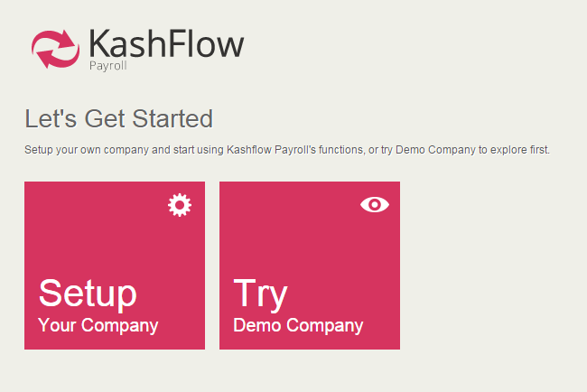Click the large "Setup" word
Image resolution: width=587 pixels, height=392 pixels.
coord(88,294)
